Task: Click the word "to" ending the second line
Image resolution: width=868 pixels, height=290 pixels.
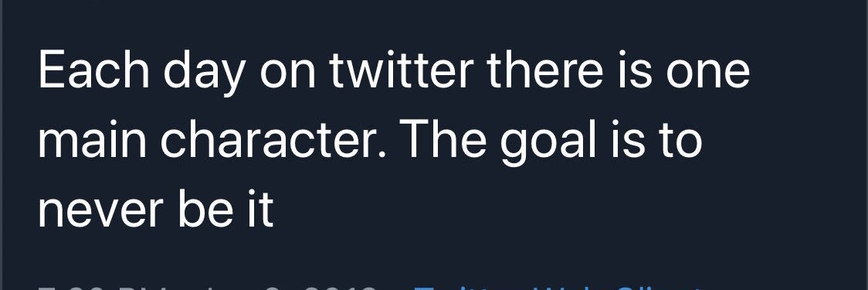Action: coord(680,140)
